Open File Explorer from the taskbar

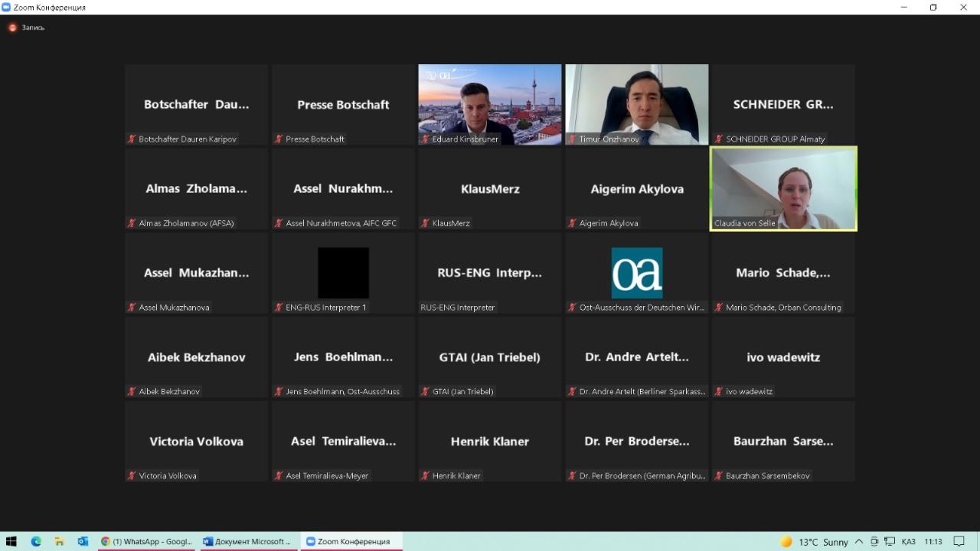pos(59,541)
